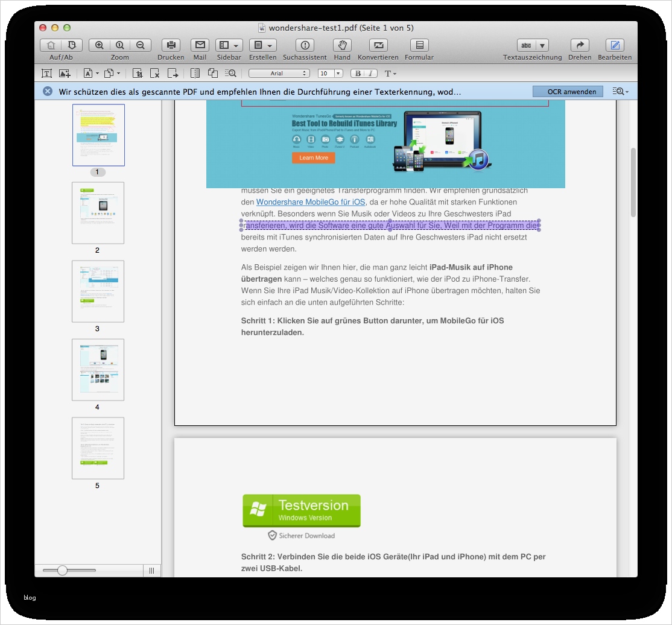
Task: Open the Konvertieren function
Action: 378,45
